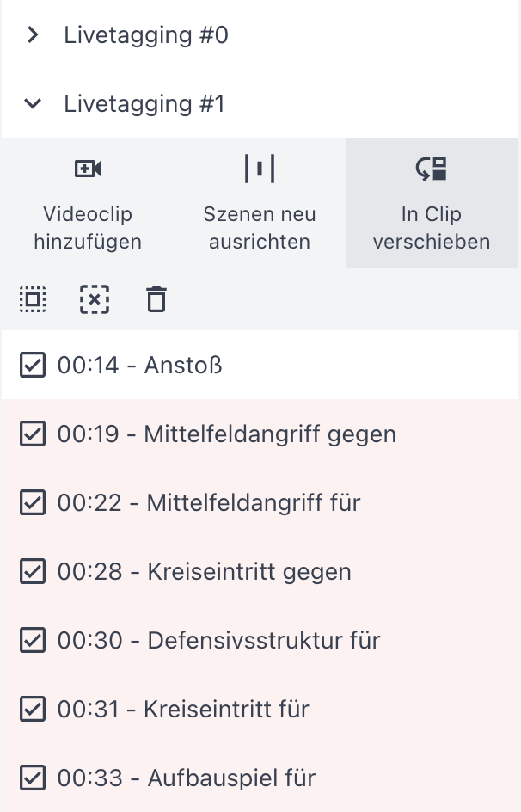Uncheck the 00:14 Anstoß checkbox
The width and height of the screenshot is (521, 812).
coord(33,366)
